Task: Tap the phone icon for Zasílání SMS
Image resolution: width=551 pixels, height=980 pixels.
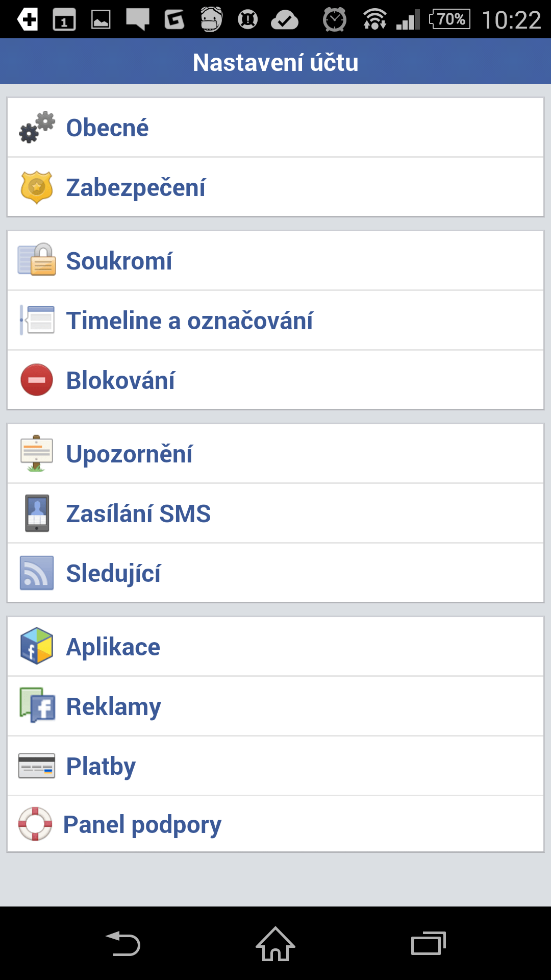Action: 37,513
